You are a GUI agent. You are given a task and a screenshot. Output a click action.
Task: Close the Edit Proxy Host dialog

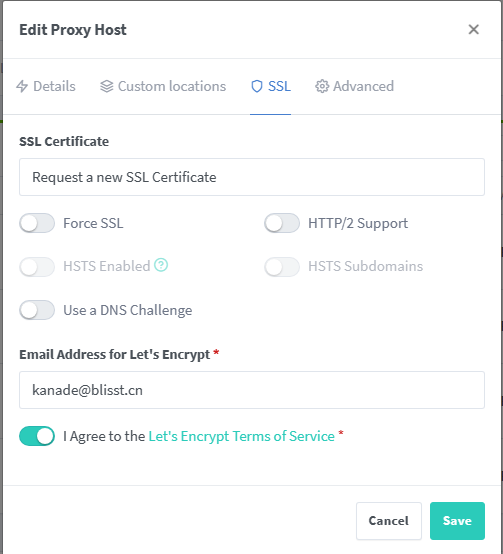point(473,29)
